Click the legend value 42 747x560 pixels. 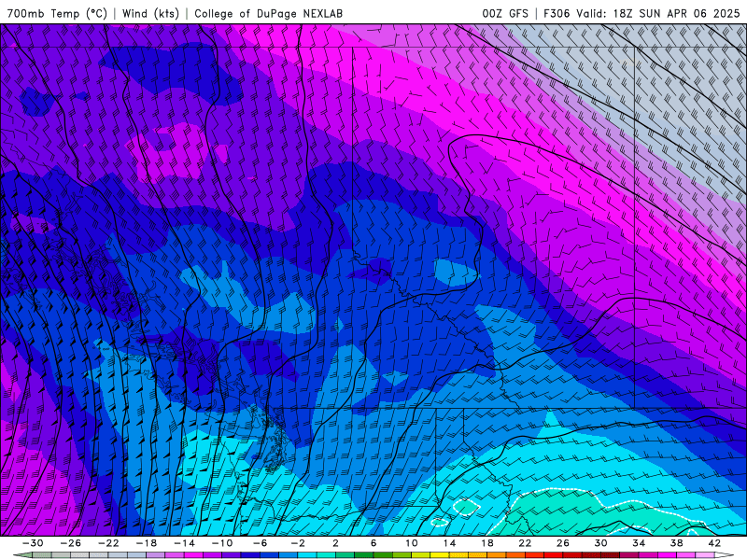point(714,543)
